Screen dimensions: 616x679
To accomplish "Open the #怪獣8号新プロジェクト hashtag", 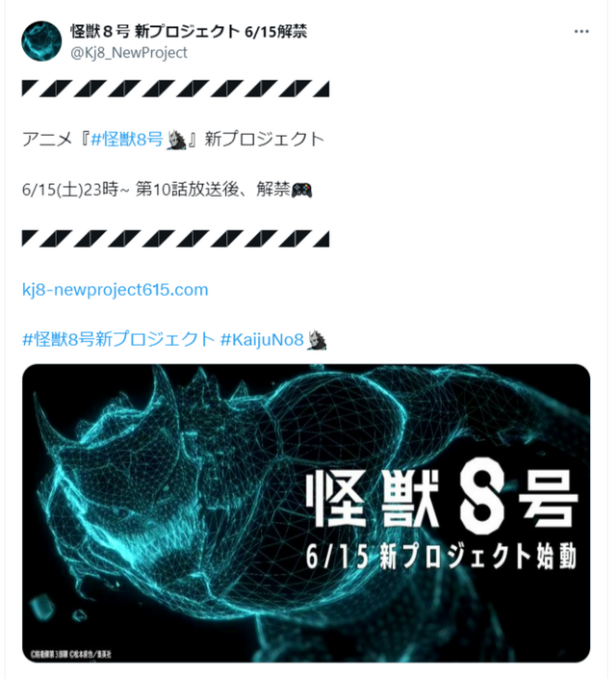I will [x=118, y=339].
